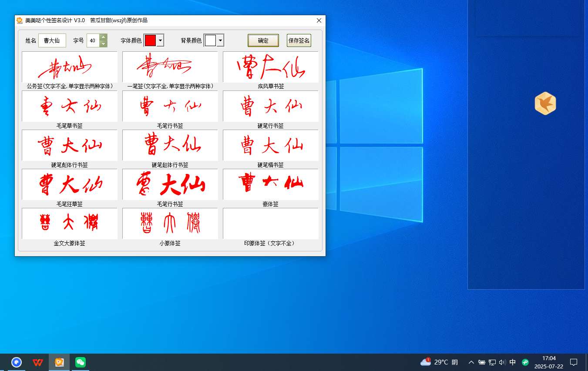Click the 保存签名 button
The image size is (588, 371).
299,40
